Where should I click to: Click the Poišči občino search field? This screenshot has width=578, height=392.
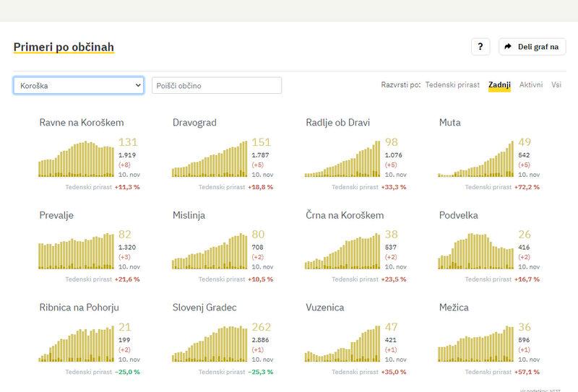217,85
